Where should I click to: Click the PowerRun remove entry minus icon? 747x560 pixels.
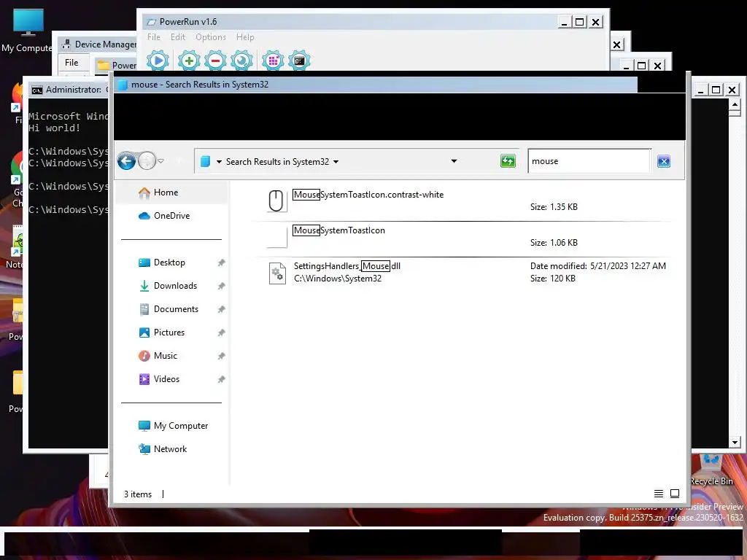(x=215, y=61)
